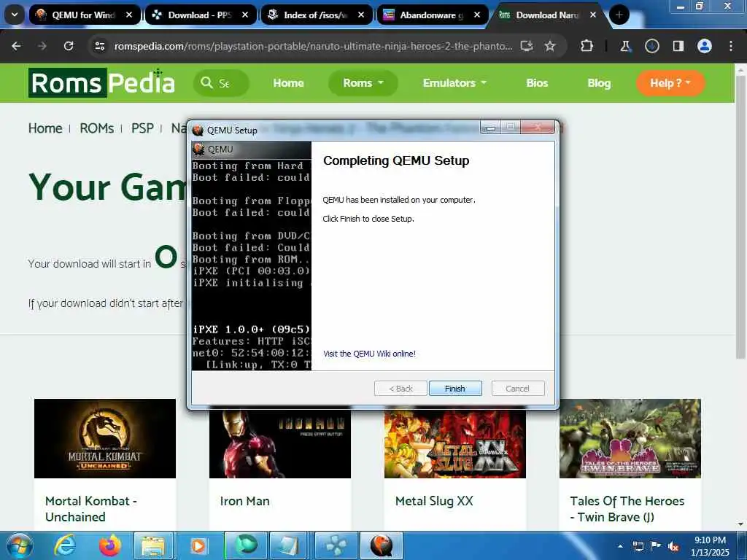Open the Home nav item
The height and width of the screenshot is (560, 747).
point(288,83)
